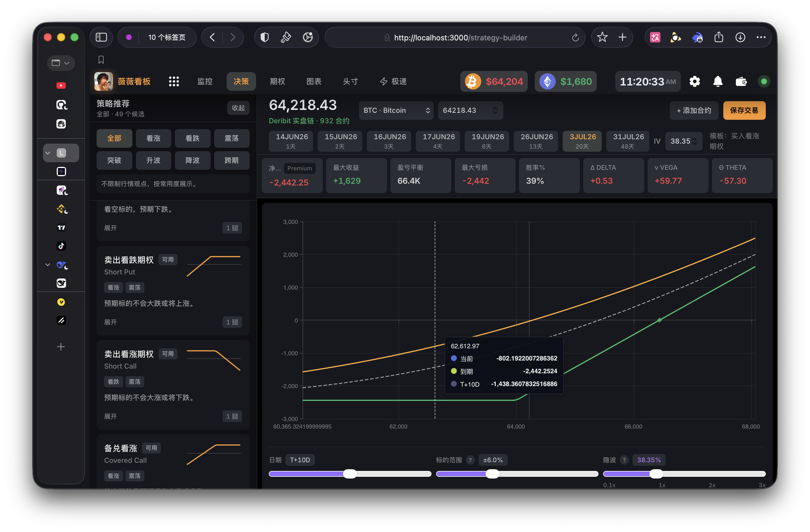Click the 薇薇看板 avatar thumbnail

pyautogui.click(x=104, y=81)
